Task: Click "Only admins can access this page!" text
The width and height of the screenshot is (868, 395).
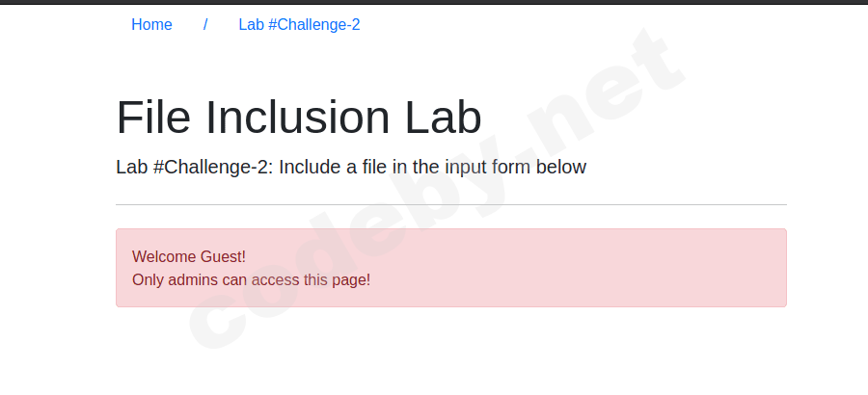Action: click(x=251, y=280)
